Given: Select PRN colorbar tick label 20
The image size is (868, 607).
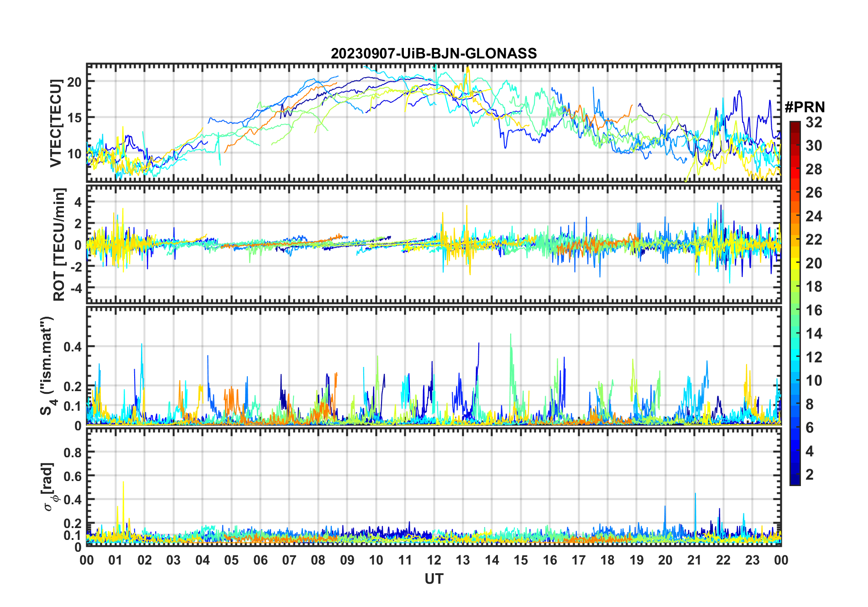Looking at the screenshot, I should [814, 263].
